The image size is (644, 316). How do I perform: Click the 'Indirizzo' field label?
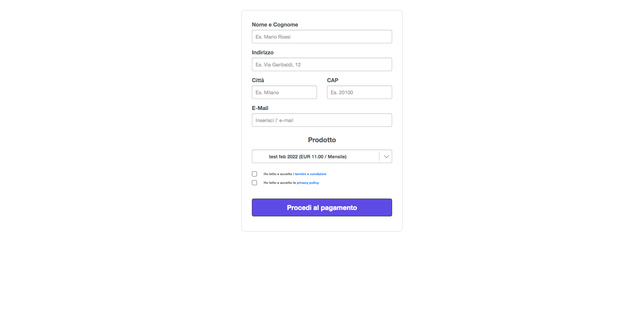click(x=263, y=53)
